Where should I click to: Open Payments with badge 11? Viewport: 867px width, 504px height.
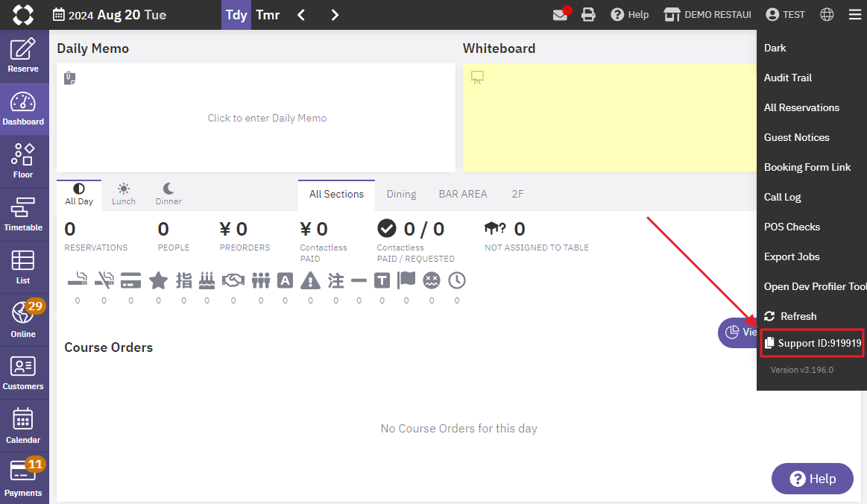24,479
